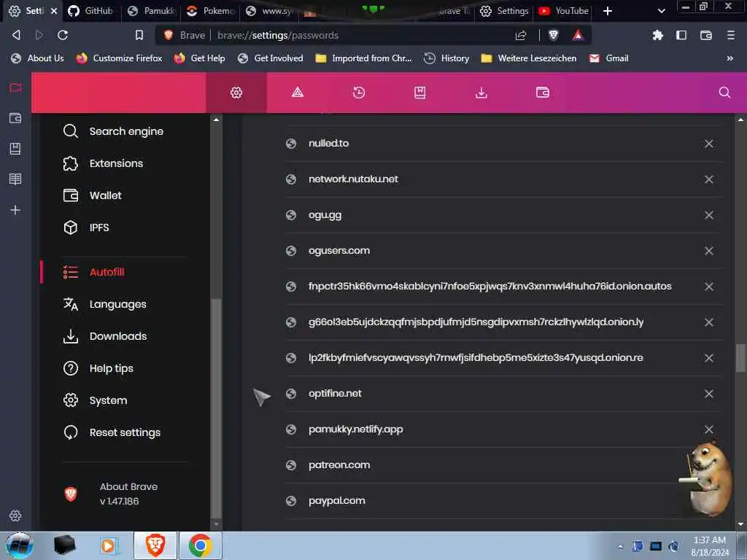Click the ogusers.com site entry
This screenshot has width=747, height=560.
(x=339, y=251)
